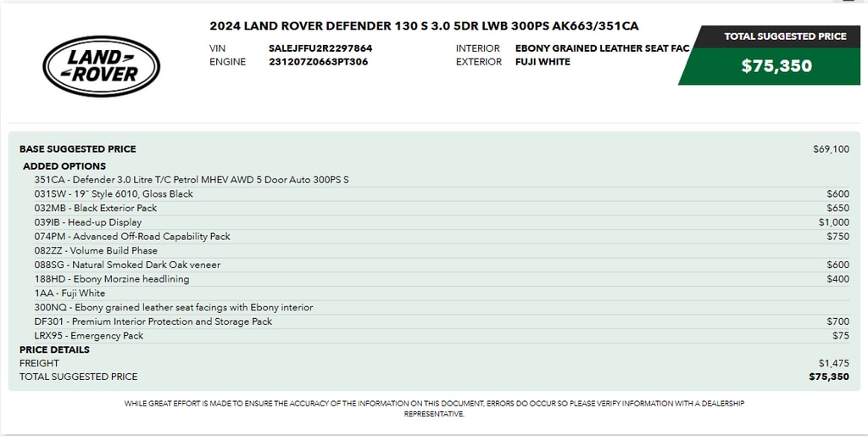
Task: Click the TOTAL SUGGESTED PRICE banner header
Action: [785, 36]
